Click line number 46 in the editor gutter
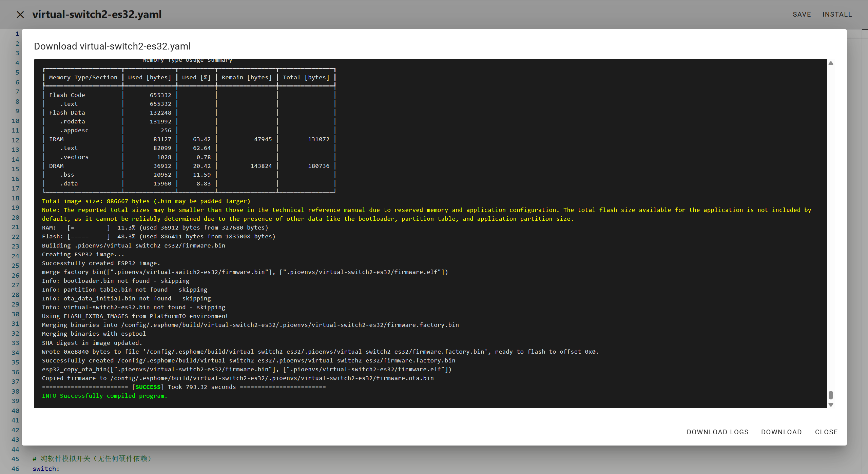Image resolution: width=868 pixels, height=474 pixels. tap(15, 469)
